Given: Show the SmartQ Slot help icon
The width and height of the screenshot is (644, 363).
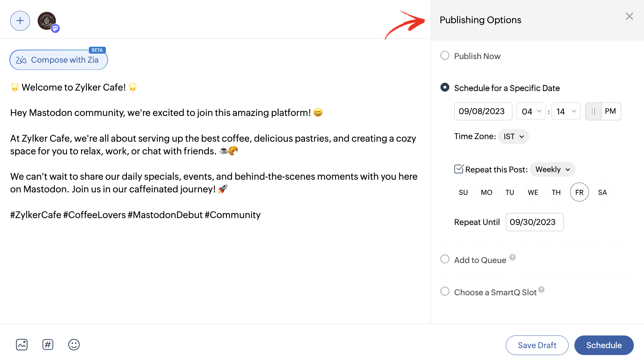Looking at the screenshot, I should click(x=541, y=289).
